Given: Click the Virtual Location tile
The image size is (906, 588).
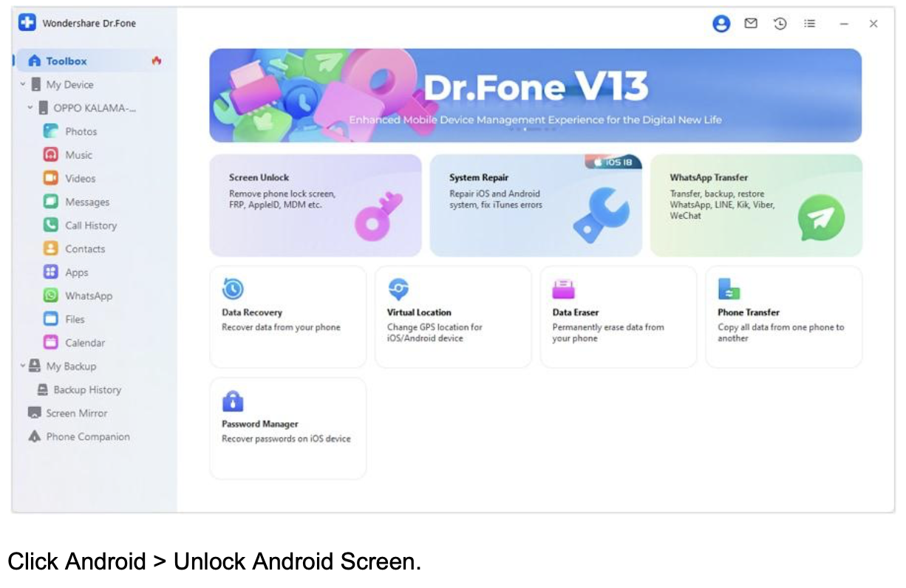Looking at the screenshot, I should coord(452,316).
